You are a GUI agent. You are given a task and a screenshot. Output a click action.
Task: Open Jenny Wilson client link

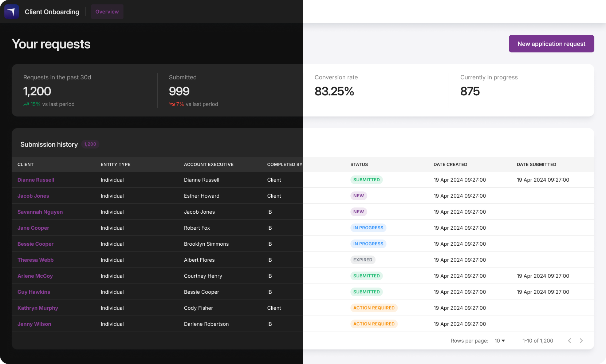pyautogui.click(x=34, y=324)
